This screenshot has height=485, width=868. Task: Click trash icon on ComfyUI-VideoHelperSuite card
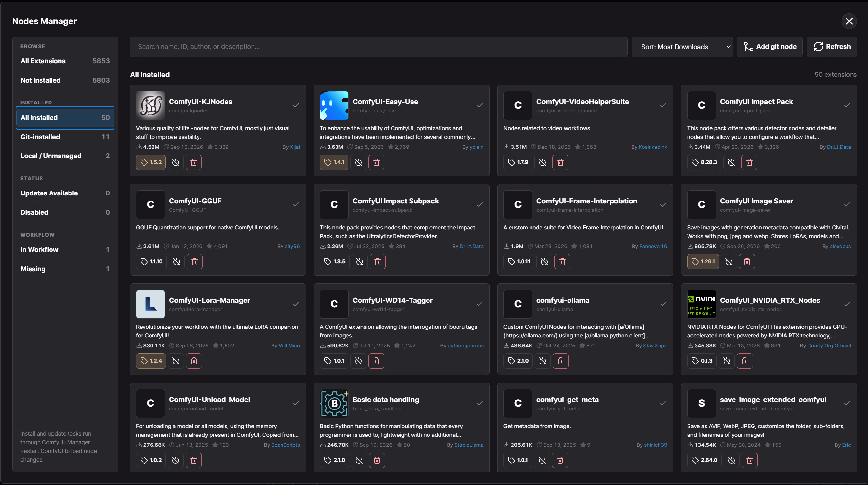point(560,162)
